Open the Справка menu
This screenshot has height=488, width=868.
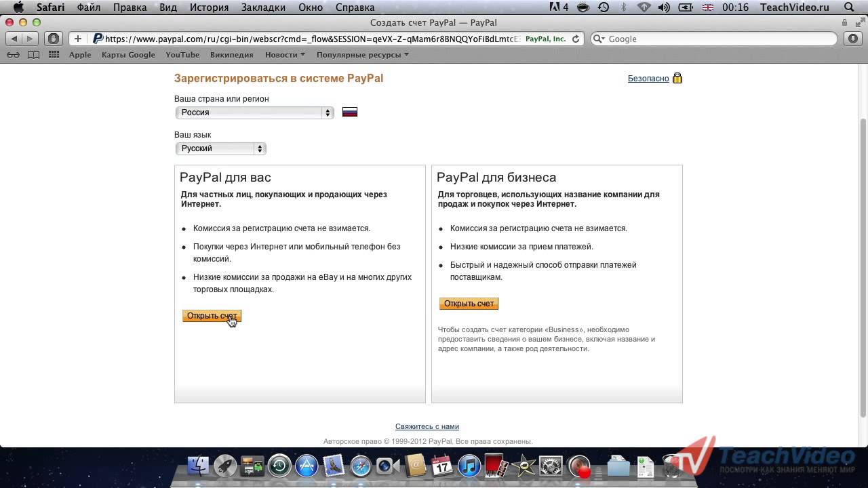pos(355,7)
